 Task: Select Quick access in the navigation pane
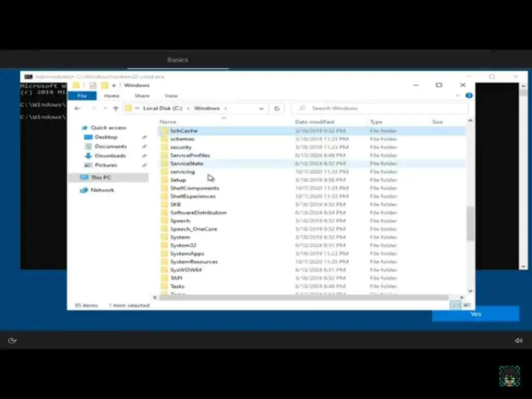(x=108, y=128)
